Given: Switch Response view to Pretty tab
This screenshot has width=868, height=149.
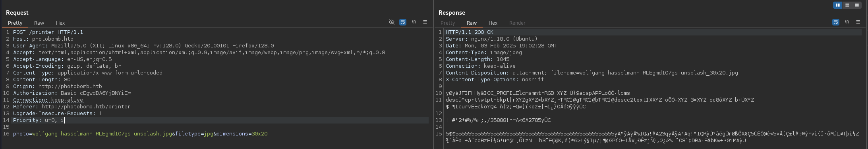Looking at the screenshot, I should [x=448, y=23].
